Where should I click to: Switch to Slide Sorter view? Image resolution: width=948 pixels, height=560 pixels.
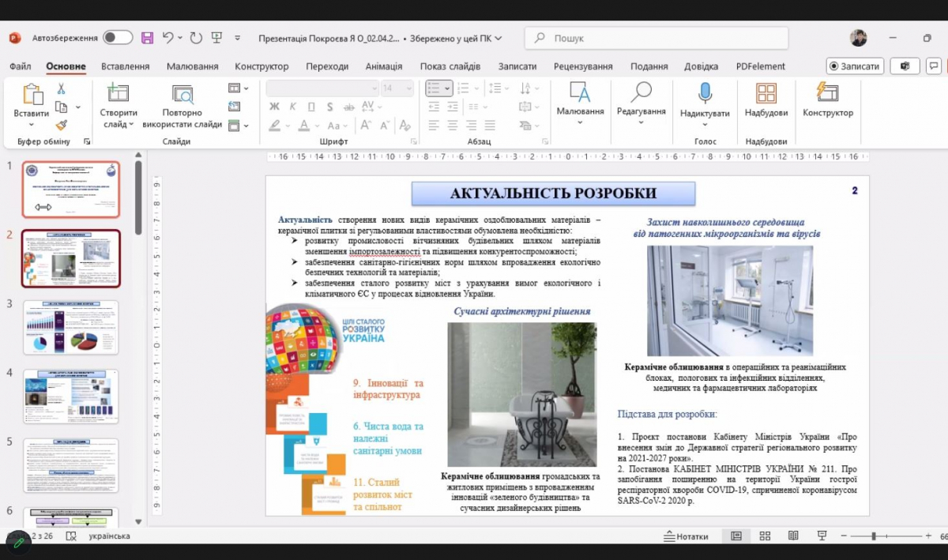tap(765, 536)
